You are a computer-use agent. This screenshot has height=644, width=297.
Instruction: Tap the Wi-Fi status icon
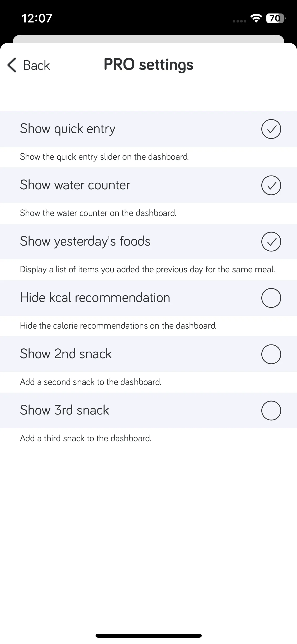pos(256,18)
